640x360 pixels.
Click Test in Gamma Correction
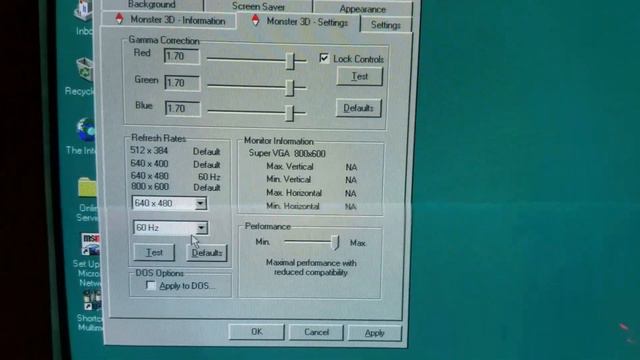pyautogui.click(x=360, y=76)
